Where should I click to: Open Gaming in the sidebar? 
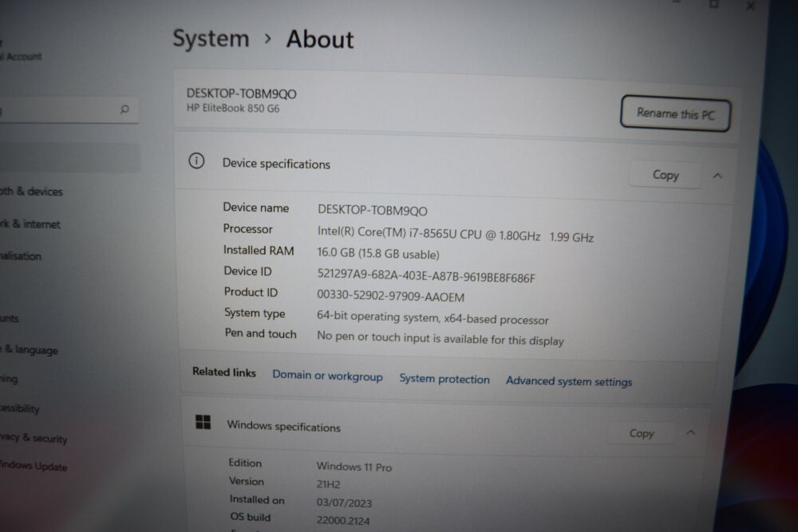point(9,379)
